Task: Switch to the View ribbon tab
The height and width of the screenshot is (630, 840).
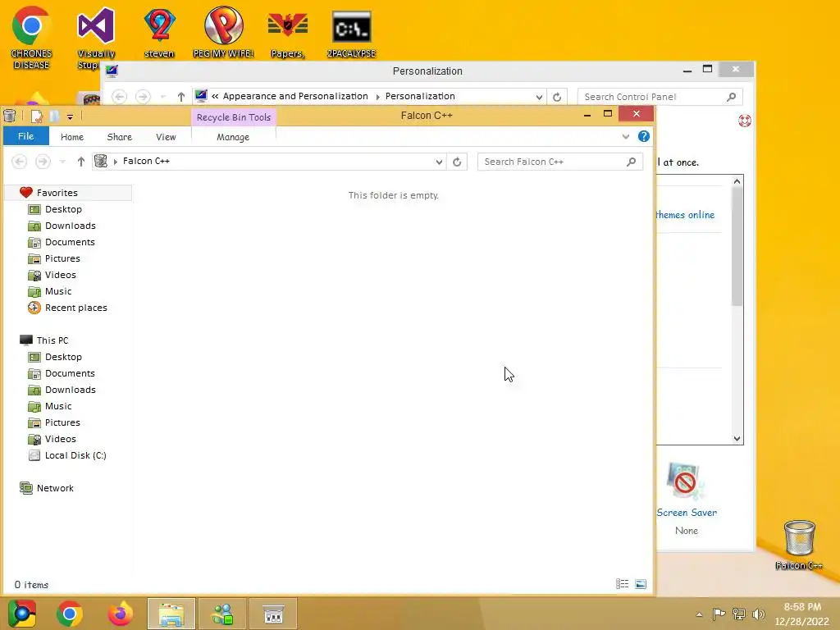Action: click(166, 137)
